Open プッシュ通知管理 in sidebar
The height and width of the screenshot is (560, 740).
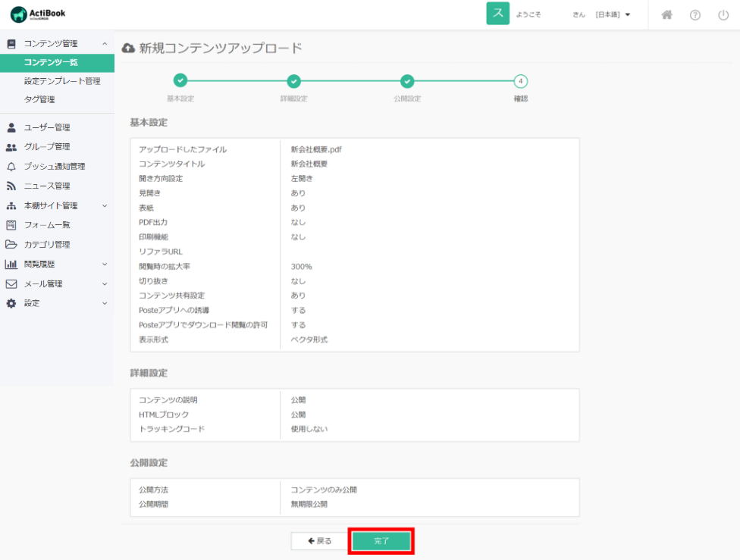(x=54, y=167)
